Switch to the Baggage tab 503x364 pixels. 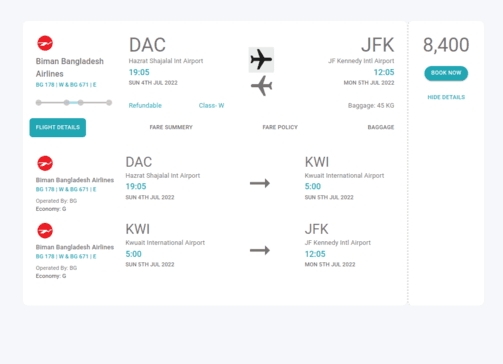click(381, 127)
